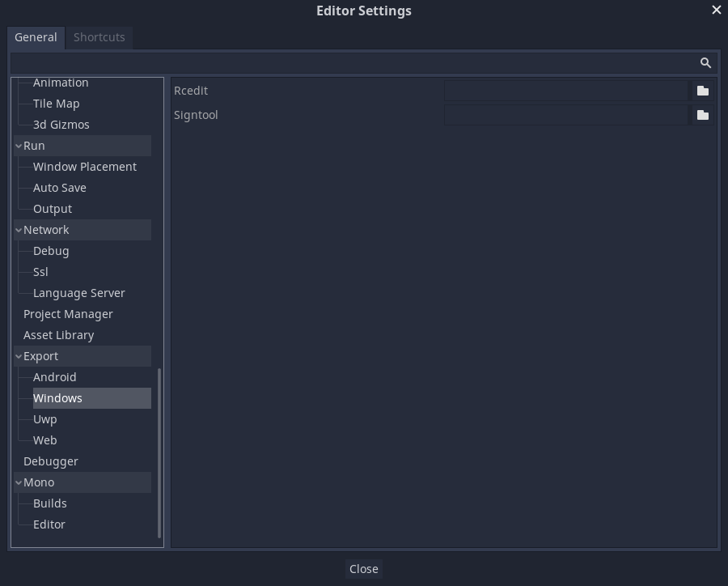Click the search magnifier icon
This screenshot has height=586, width=728.
705,62
